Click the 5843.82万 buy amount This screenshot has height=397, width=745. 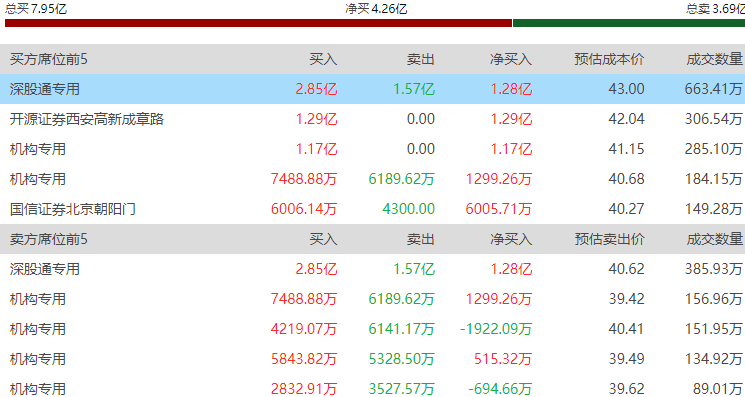tap(305, 359)
